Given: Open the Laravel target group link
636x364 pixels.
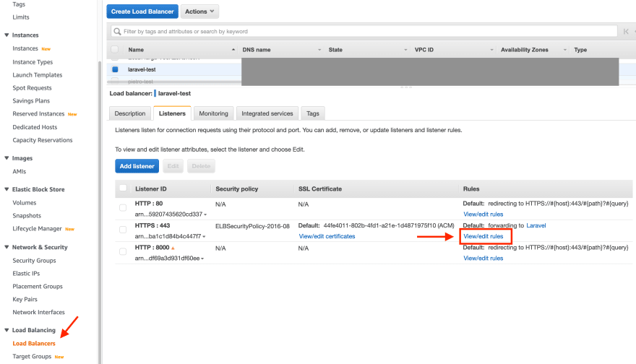Looking at the screenshot, I should (536, 225).
